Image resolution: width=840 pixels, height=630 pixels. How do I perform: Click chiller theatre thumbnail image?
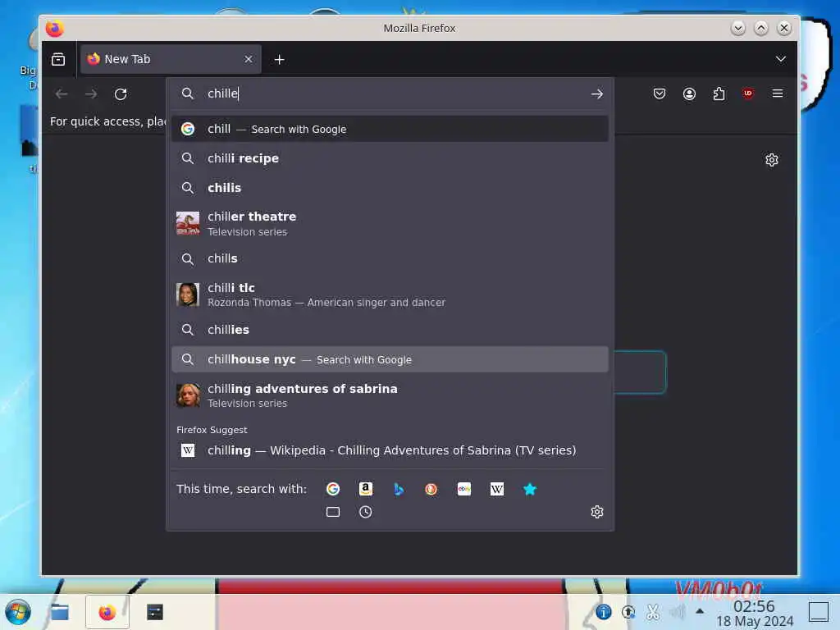click(188, 223)
